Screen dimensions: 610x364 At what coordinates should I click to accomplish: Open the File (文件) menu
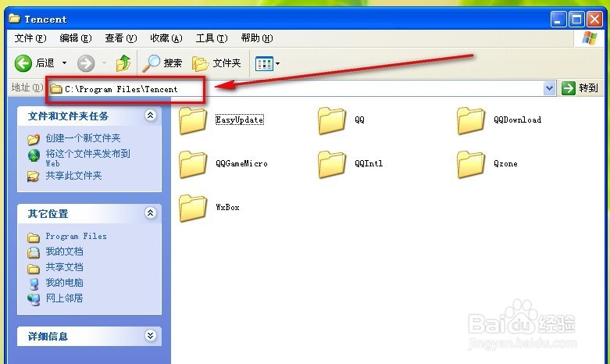[30, 38]
